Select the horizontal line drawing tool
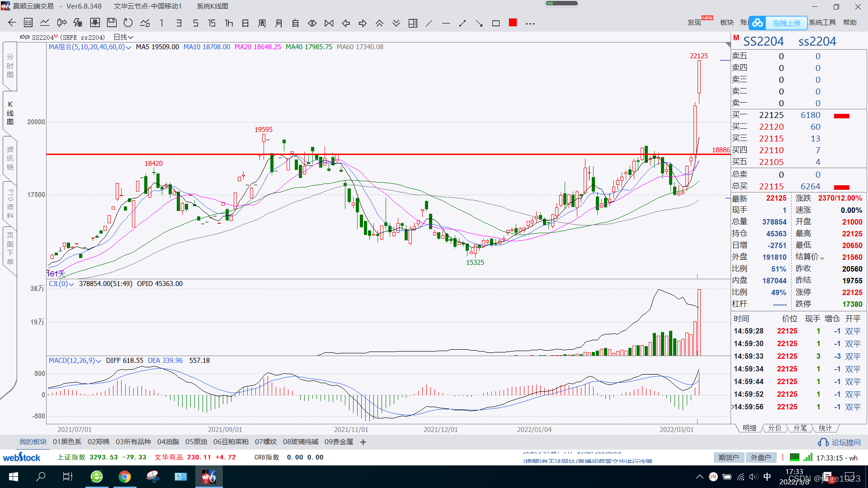 [446, 23]
